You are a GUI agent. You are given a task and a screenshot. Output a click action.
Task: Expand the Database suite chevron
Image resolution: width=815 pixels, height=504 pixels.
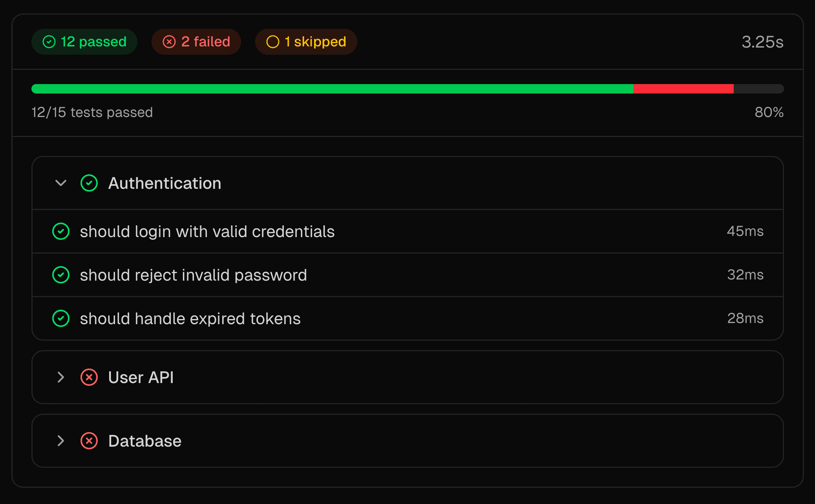(x=61, y=441)
